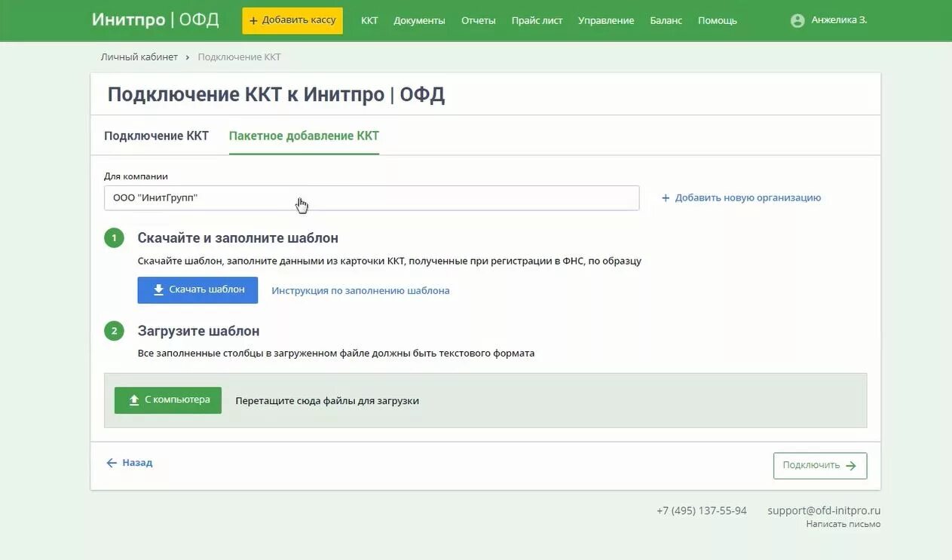The image size is (952, 560).
Task: Click the user avatar icon
Action: point(797,20)
